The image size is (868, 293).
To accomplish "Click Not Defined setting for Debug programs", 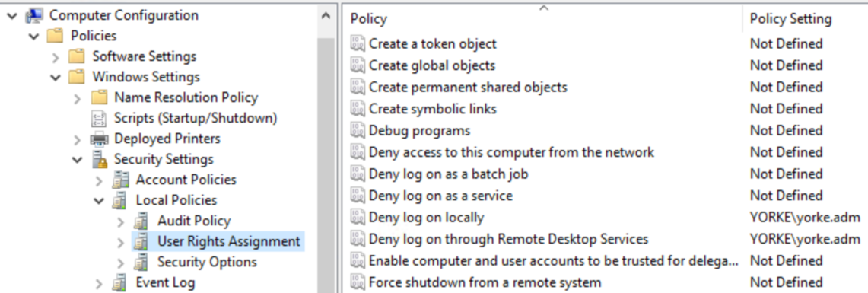I will (x=786, y=131).
